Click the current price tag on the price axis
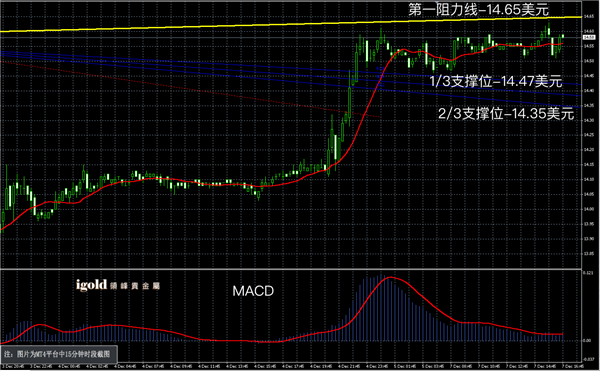The height and width of the screenshot is (371, 600). pyautogui.click(x=589, y=37)
